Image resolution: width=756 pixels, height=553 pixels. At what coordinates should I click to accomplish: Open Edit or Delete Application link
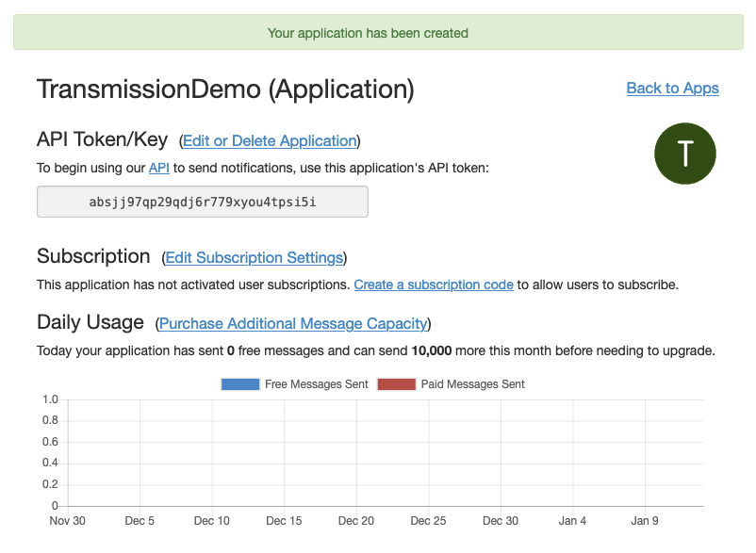pos(270,141)
